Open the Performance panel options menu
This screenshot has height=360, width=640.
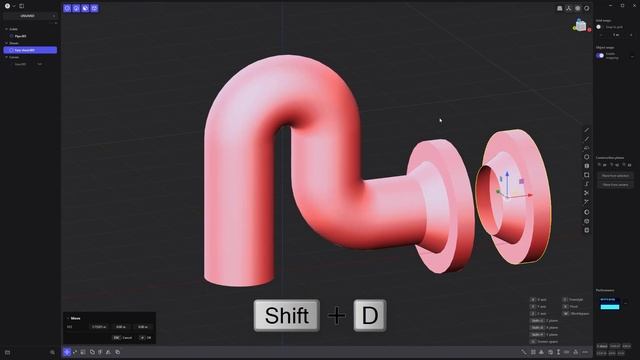(x=626, y=303)
